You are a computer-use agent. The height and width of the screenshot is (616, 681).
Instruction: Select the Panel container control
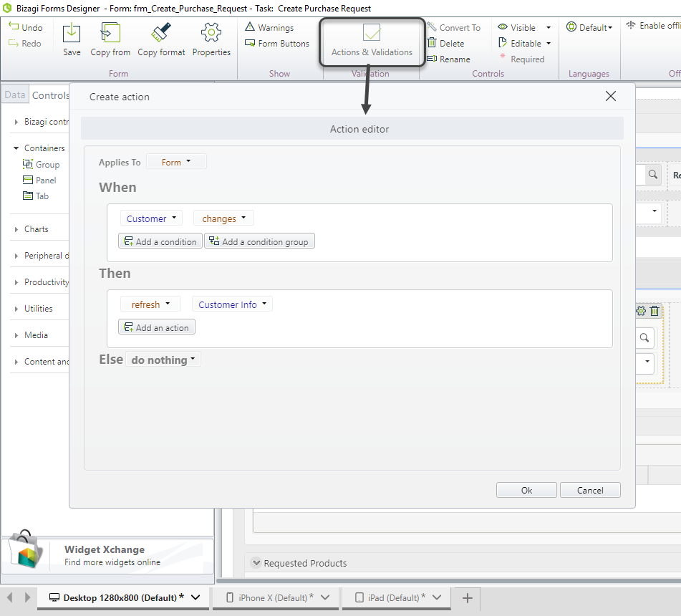(39, 181)
